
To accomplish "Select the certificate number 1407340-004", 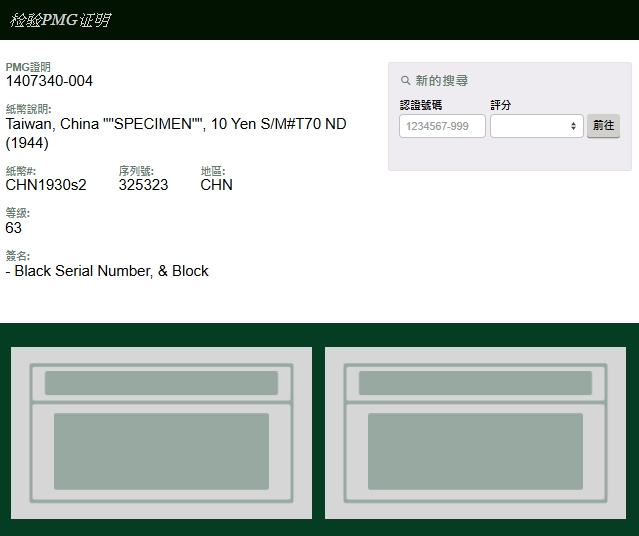I will [x=49, y=81].
